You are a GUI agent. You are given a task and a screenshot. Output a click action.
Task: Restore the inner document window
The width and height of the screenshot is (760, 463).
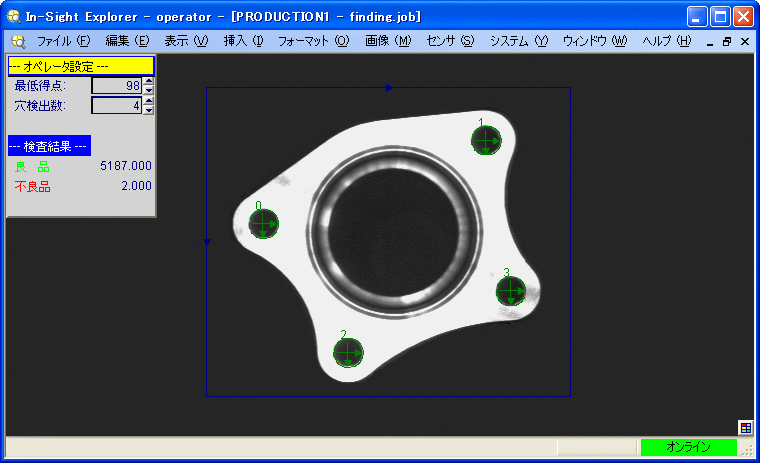tap(727, 42)
